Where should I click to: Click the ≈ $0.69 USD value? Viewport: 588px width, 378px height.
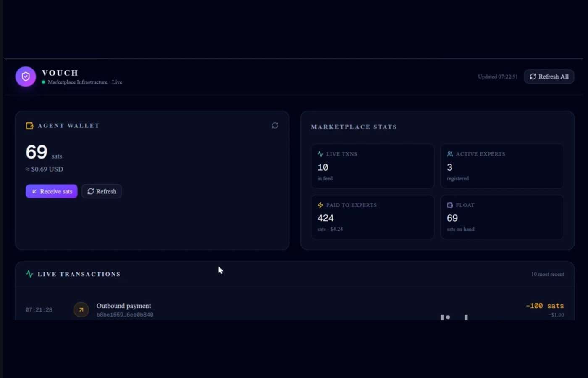(x=45, y=169)
